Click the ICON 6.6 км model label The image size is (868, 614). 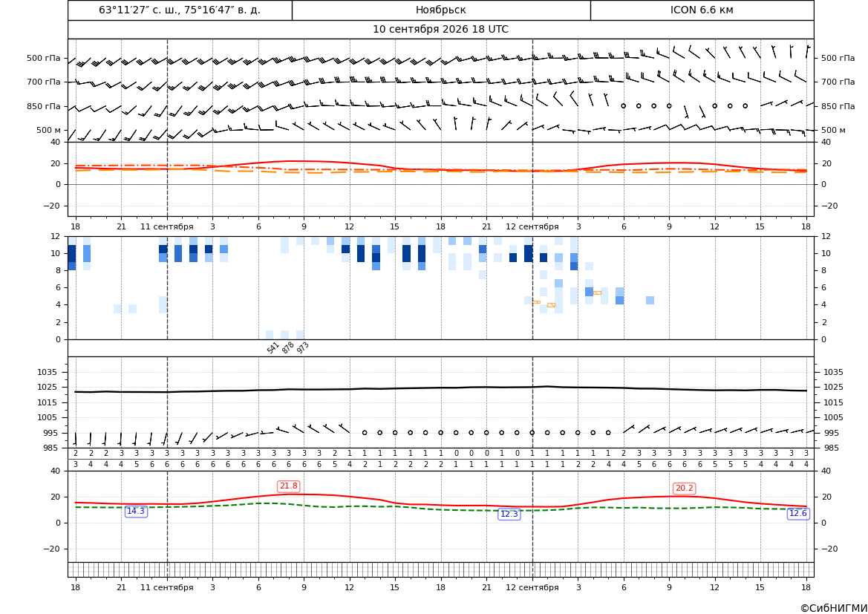point(702,10)
